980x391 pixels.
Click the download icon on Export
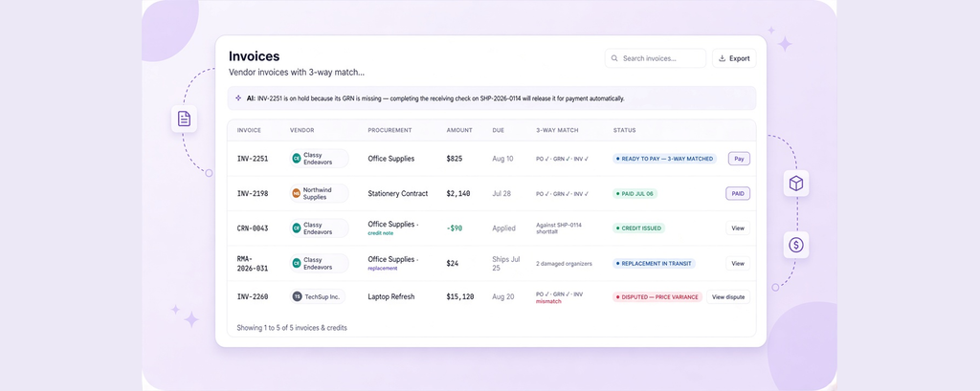coord(722,58)
